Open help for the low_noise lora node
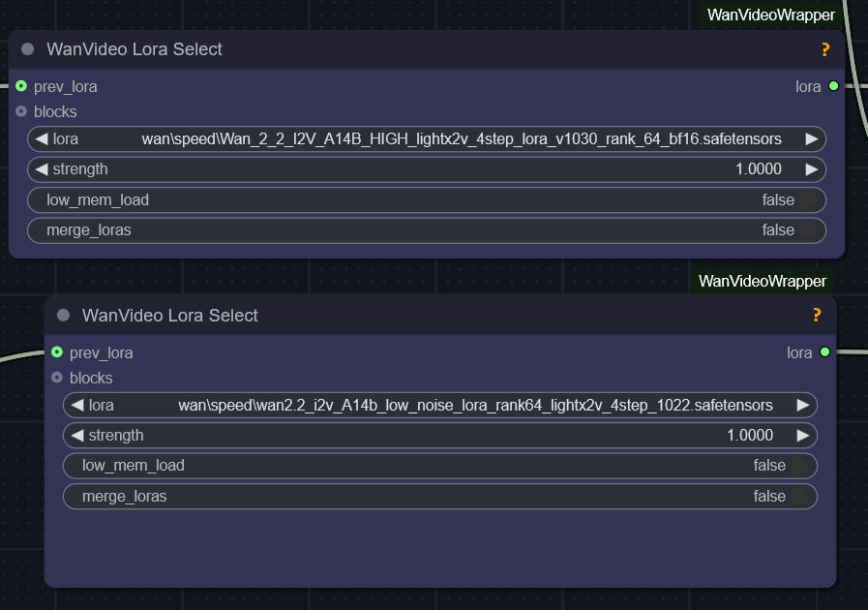The width and height of the screenshot is (868, 610). click(817, 315)
